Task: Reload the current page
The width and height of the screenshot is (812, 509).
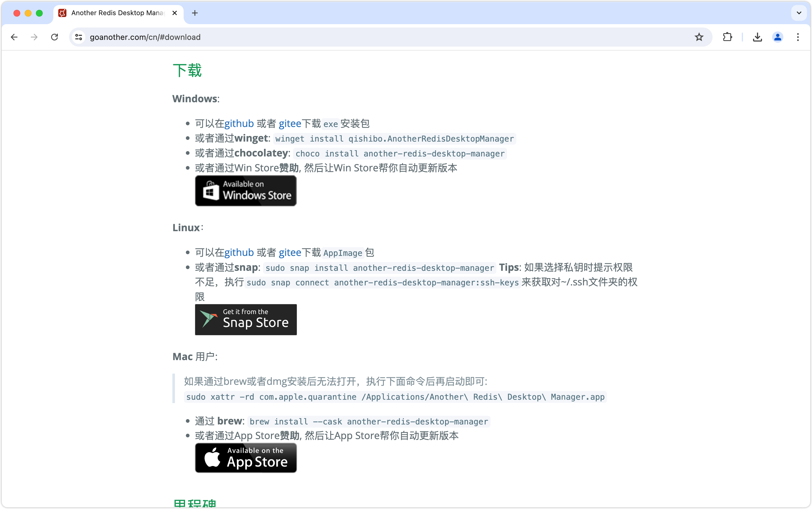Action: [x=54, y=37]
